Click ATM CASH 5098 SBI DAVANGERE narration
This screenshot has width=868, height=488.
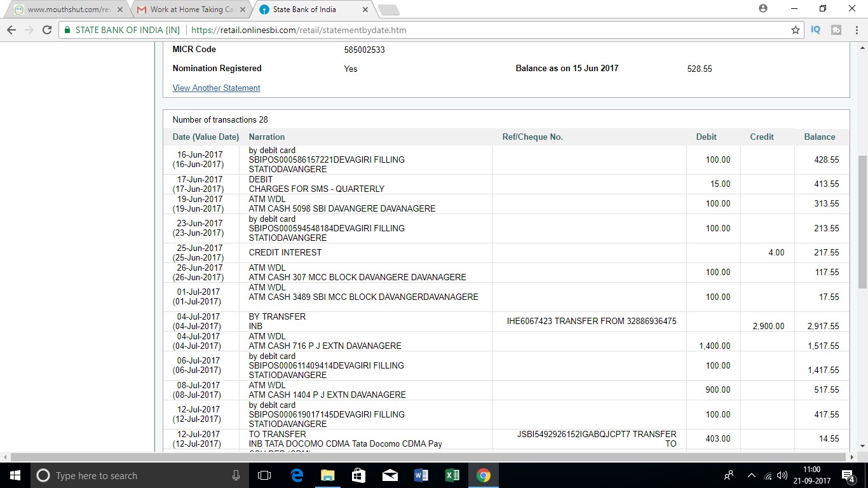342,208
